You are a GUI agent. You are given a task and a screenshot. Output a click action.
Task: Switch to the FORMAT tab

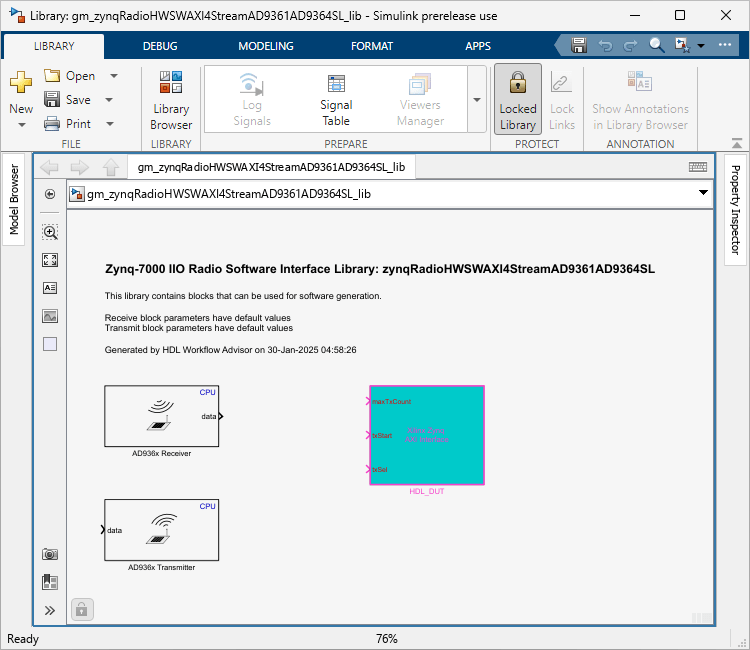pos(372,46)
